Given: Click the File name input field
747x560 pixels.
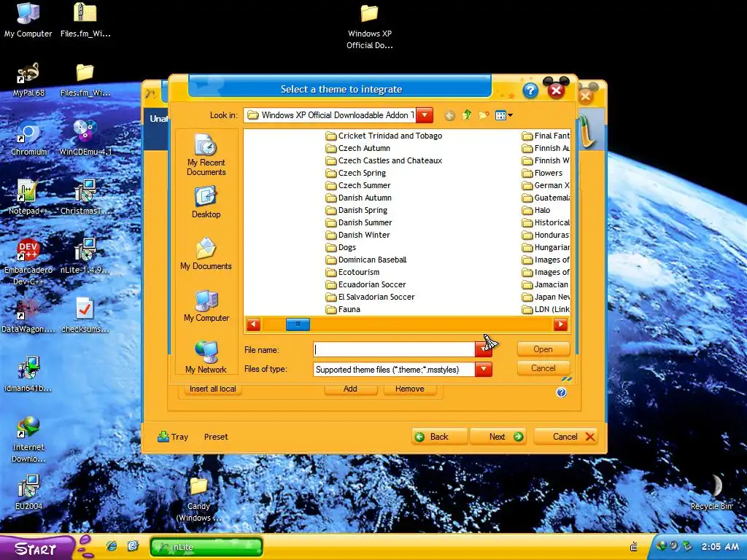Looking at the screenshot, I should [x=394, y=349].
